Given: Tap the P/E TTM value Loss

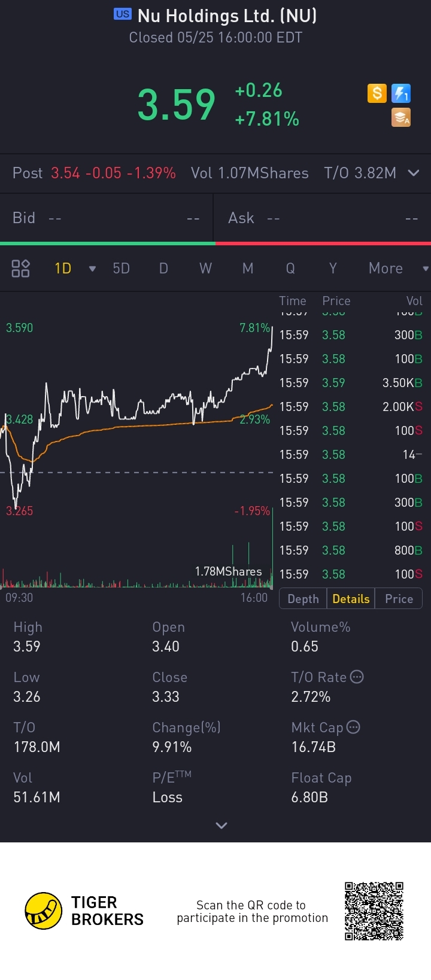Looking at the screenshot, I should (167, 798).
